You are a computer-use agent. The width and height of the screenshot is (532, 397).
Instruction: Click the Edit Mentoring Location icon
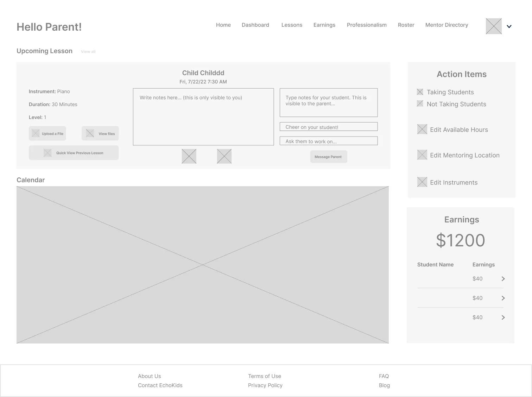[x=422, y=155]
